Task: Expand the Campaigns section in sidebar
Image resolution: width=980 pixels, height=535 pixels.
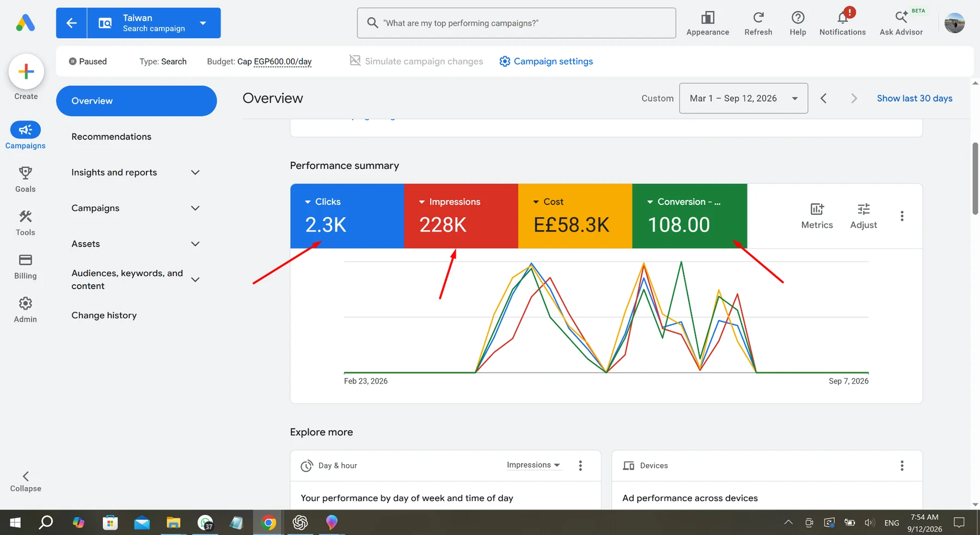Action: [136, 208]
